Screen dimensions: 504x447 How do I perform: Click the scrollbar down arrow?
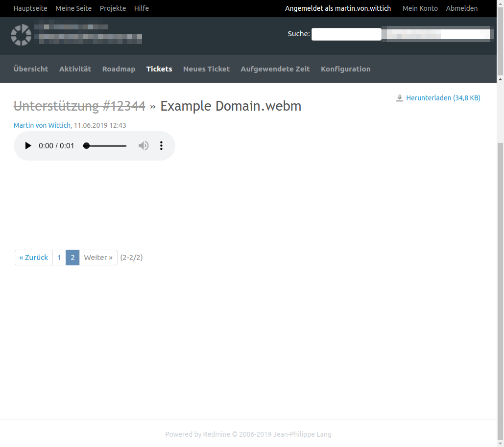pos(501,444)
